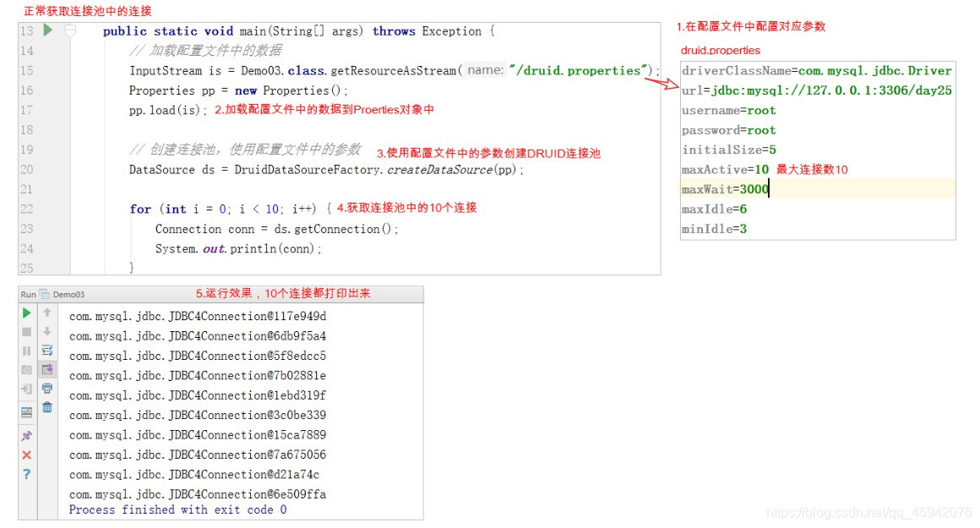Click getResourceAsStream in line 15

point(394,71)
